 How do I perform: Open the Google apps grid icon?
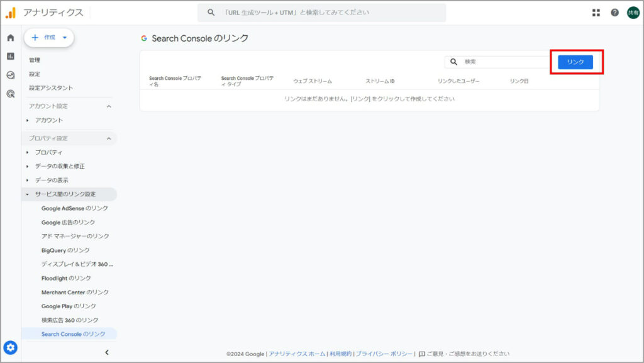point(596,13)
